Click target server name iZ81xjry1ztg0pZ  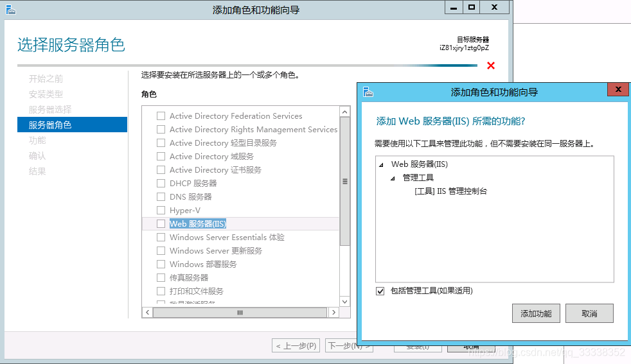coord(464,48)
